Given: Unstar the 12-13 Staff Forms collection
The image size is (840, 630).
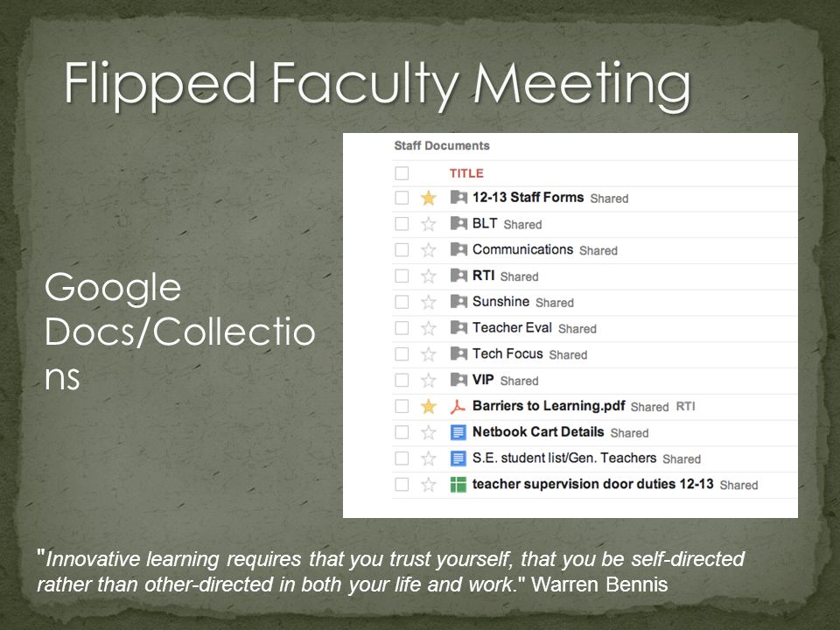Looking at the screenshot, I should [x=428, y=199].
